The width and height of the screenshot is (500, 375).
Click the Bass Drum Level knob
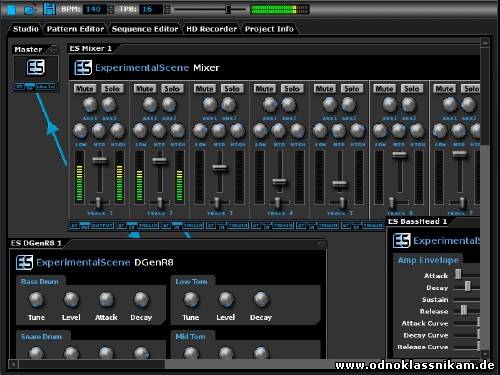pos(71,299)
